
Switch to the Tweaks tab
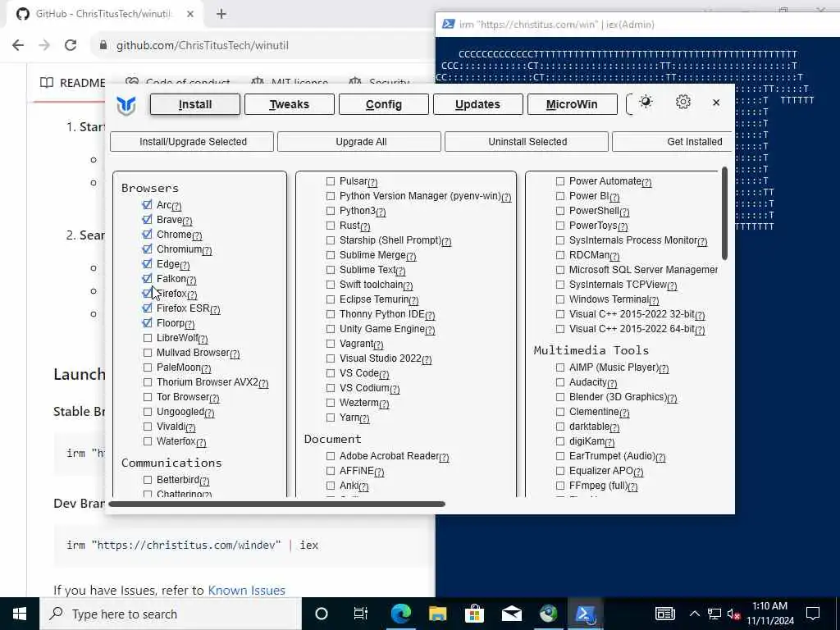pyautogui.click(x=290, y=104)
